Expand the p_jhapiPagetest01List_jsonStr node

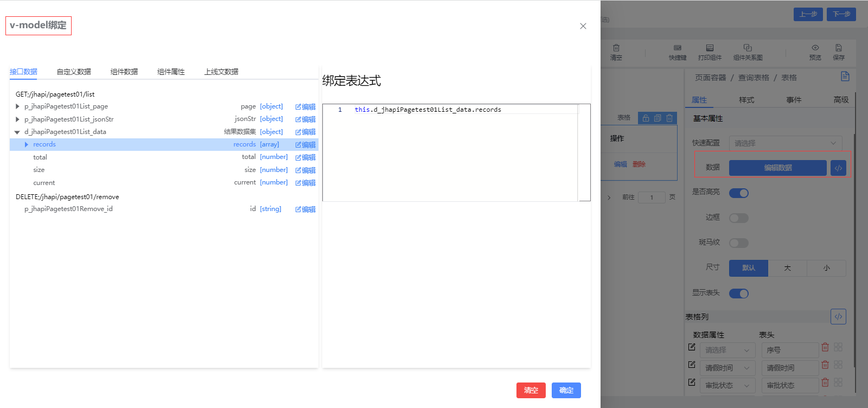pyautogui.click(x=17, y=119)
